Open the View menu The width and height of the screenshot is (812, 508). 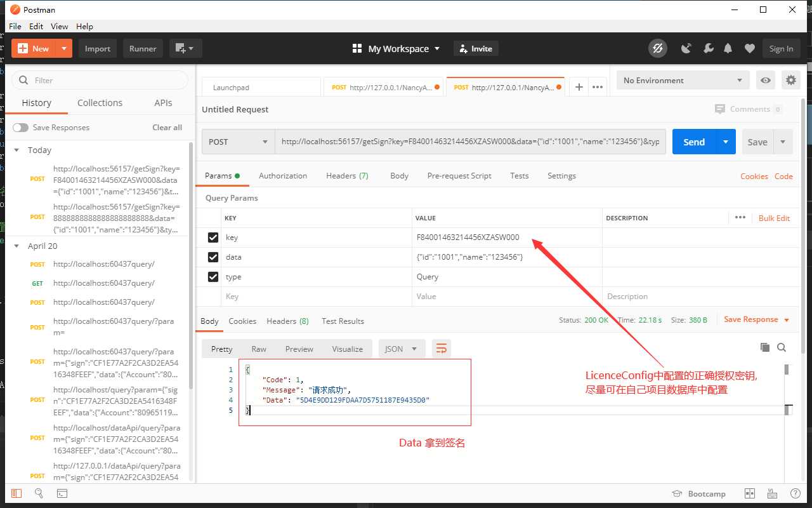(59, 26)
